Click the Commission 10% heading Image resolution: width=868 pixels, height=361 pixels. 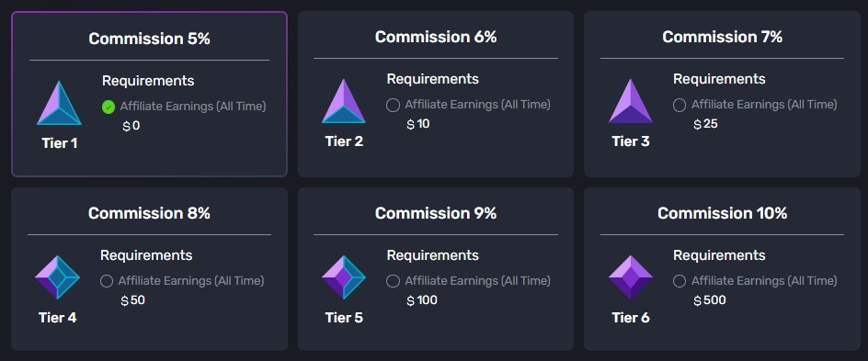pyautogui.click(x=723, y=213)
